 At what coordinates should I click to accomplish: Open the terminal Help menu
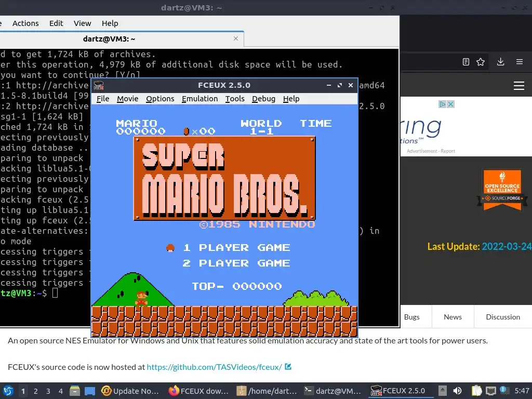[110, 23]
